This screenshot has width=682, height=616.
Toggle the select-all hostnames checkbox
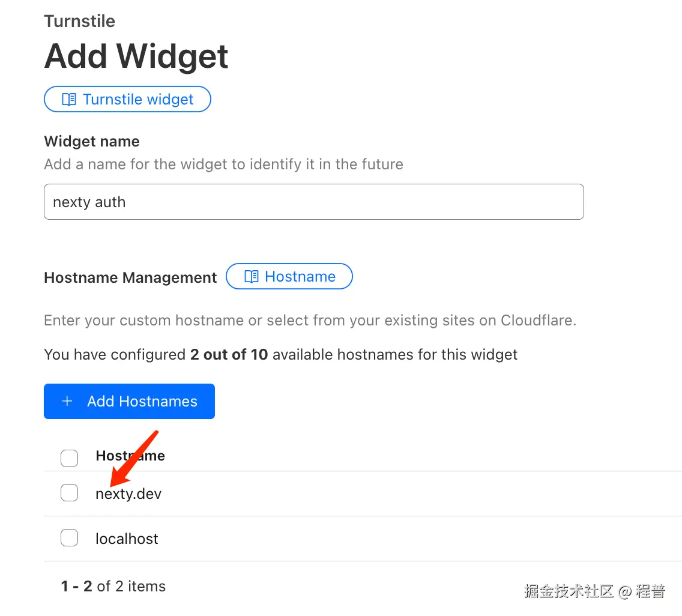(70, 458)
